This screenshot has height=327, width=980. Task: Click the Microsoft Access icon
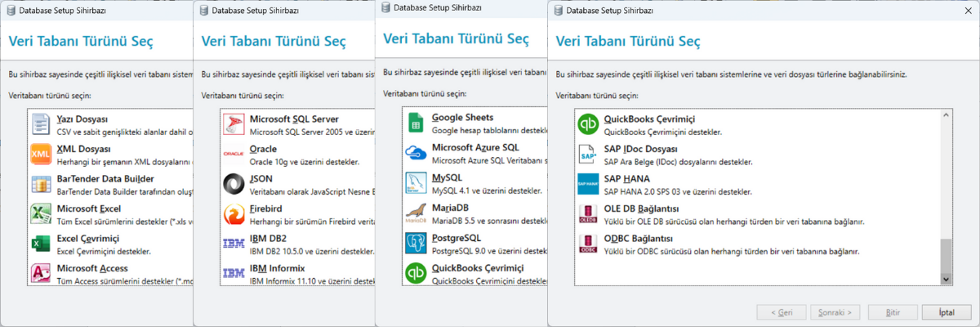coord(41,273)
